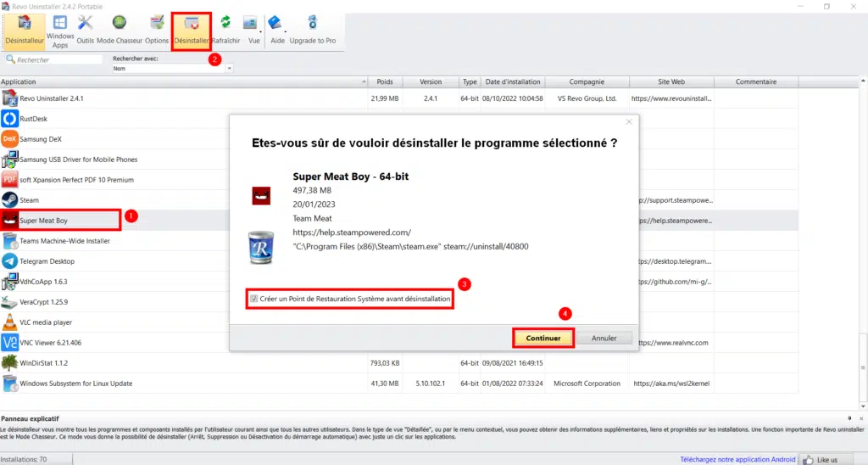This screenshot has height=465, width=868.
Task: Close the uninstall confirmation dialog
Action: pos(629,122)
